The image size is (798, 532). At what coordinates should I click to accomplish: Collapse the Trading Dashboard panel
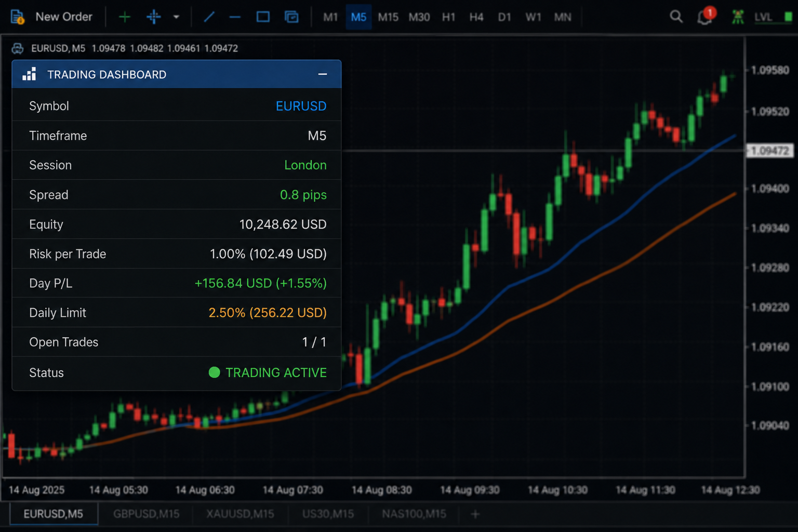323,74
